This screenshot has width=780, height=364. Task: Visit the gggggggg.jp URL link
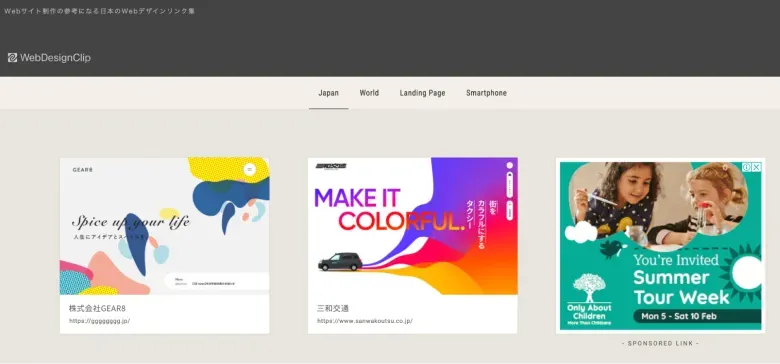click(x=99, y=321)
